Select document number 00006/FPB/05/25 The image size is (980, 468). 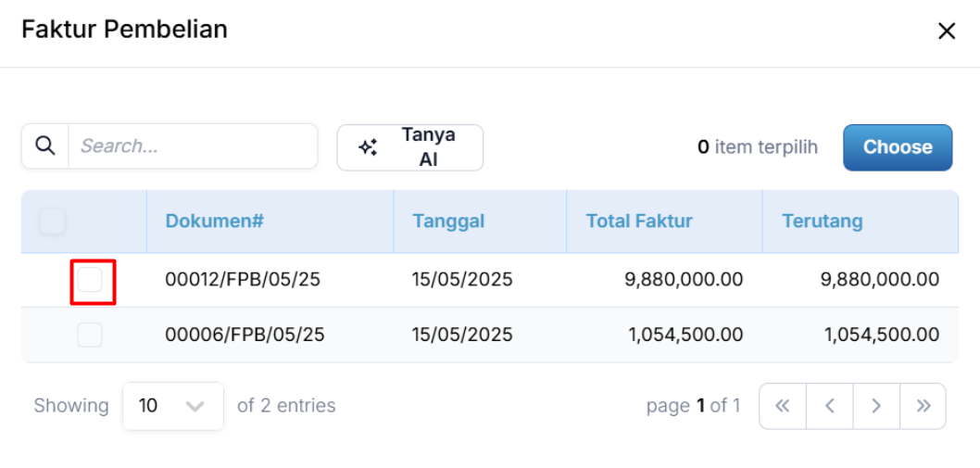(245, 335)
